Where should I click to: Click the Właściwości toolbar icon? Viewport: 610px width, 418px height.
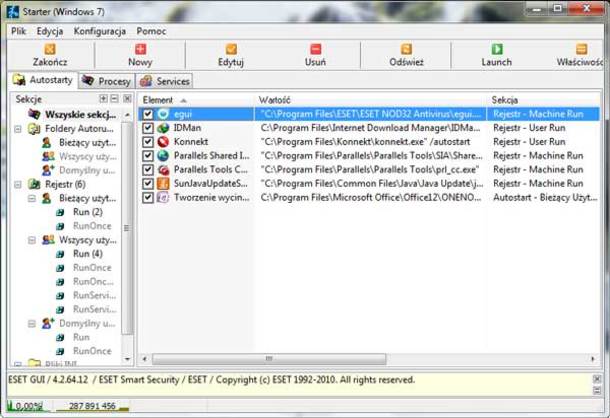click(581, 49)
